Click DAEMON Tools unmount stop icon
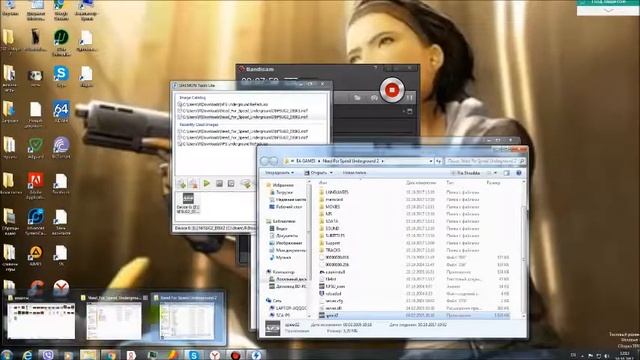 pos(219,184)
